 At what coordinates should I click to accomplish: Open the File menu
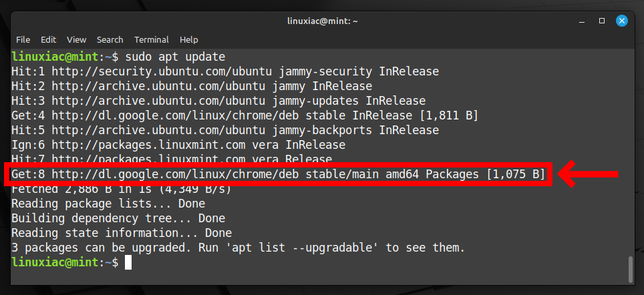[23, 40]
